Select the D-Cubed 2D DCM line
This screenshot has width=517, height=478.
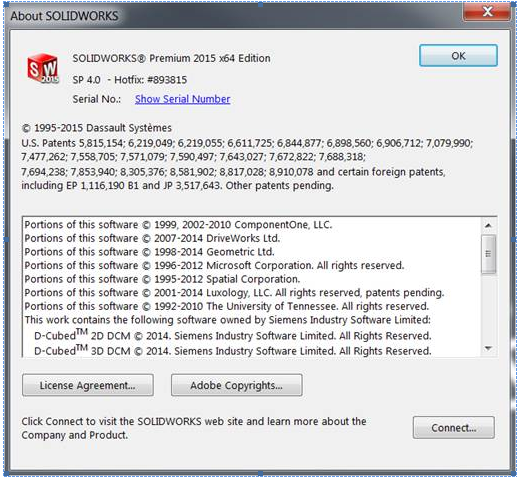pyautogui.click(x=233, y=335)
